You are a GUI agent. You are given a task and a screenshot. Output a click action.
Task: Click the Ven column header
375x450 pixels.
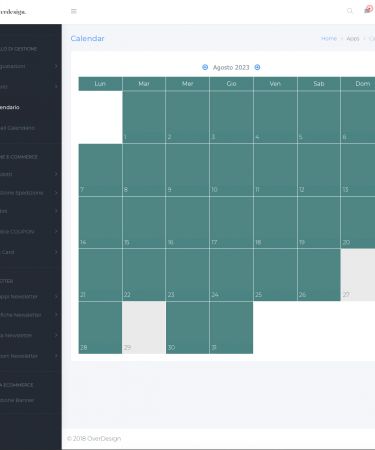275,84
